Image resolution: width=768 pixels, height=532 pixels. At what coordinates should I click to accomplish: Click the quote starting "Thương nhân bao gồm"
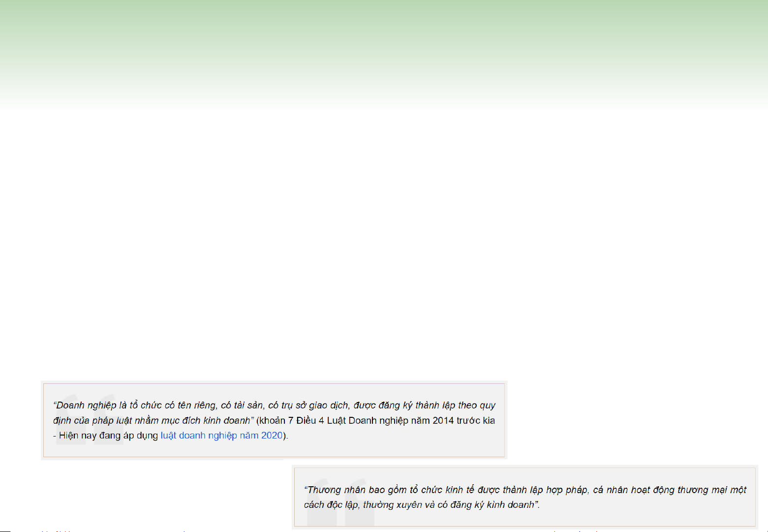[x=525, y=497]
